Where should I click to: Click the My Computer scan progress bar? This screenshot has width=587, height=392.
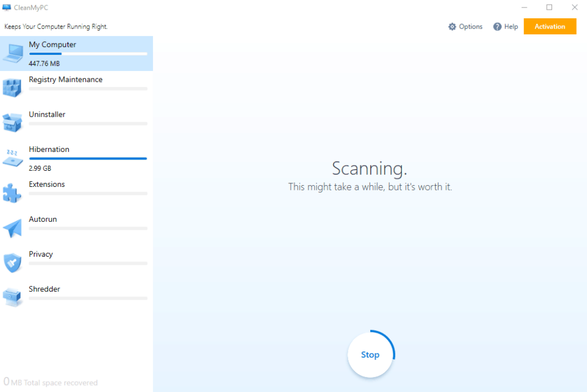(88, 53)
